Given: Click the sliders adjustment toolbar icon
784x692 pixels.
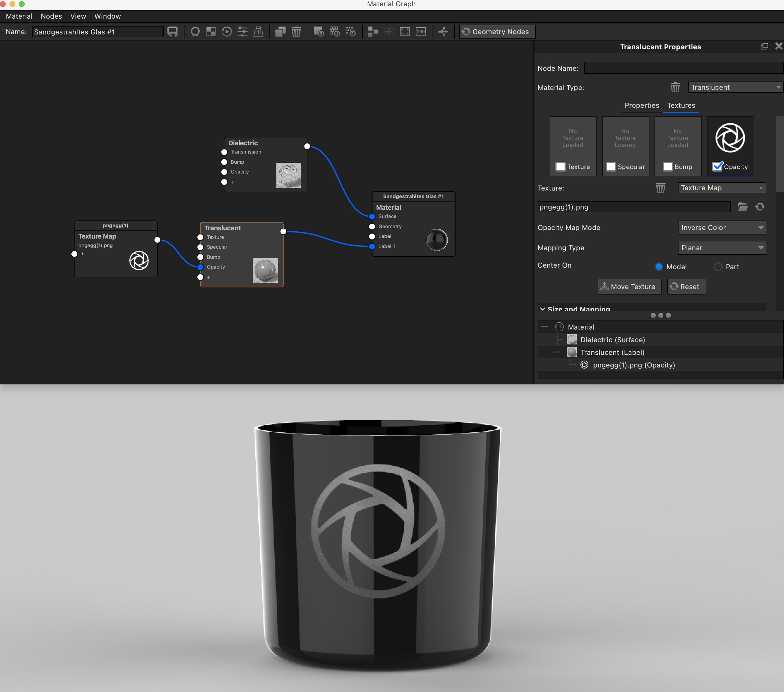Looking at the screenshot, I should [x=242, y=32].
